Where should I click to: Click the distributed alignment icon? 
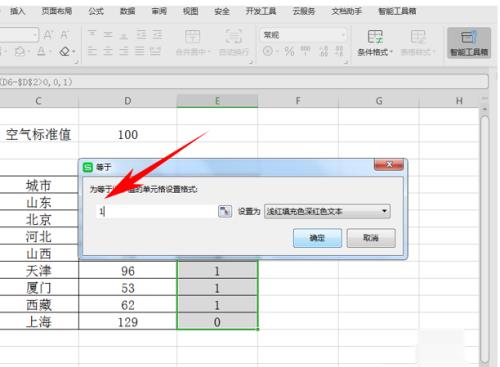pyautogui.click(x=155, y=51)
